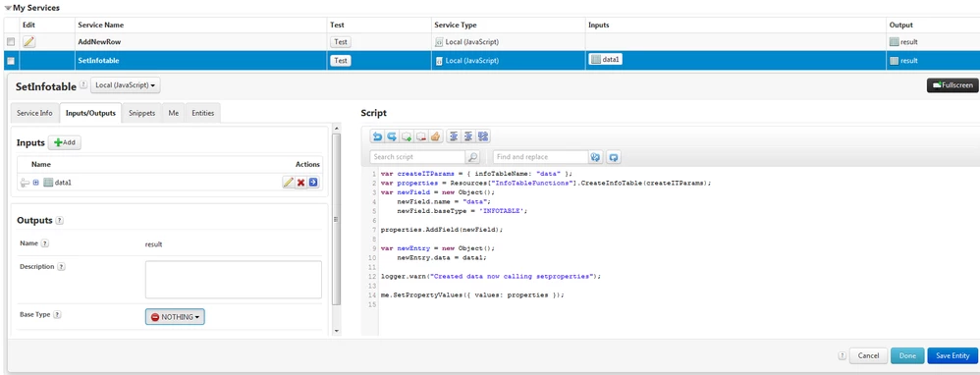This screenshot has width=980, height=375.
Task: Click the Service Name column header
Action: 100,25
